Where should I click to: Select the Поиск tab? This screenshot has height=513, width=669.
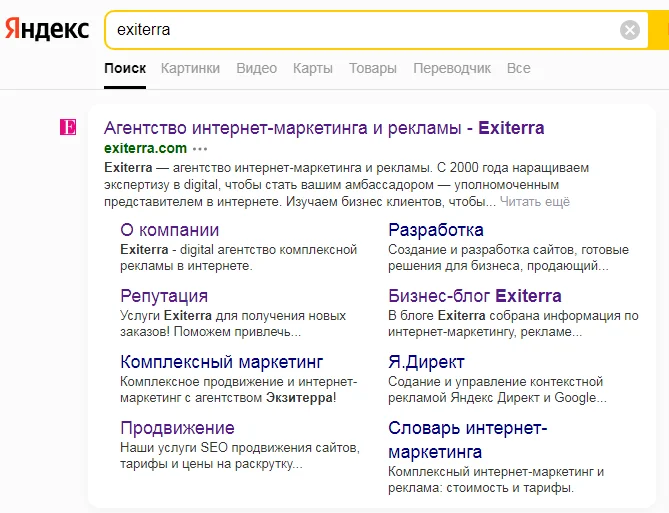125,68
